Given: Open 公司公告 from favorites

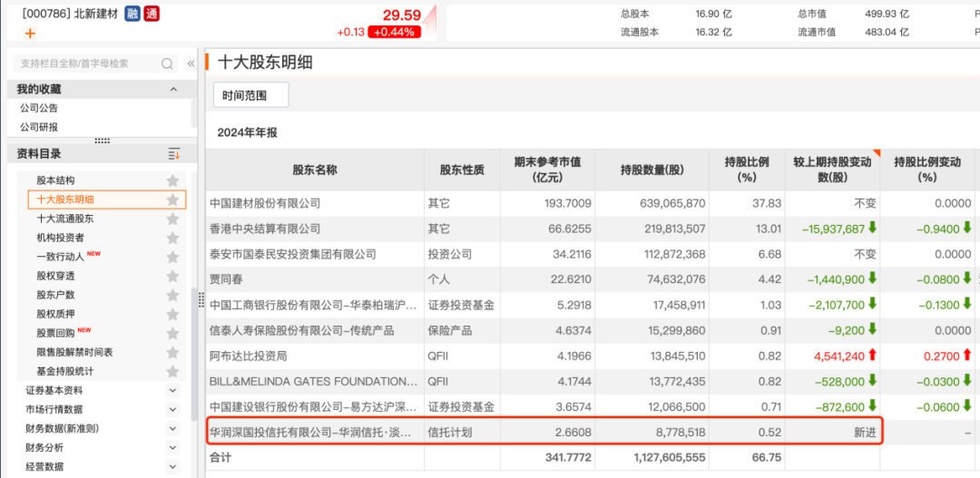Looking at the screenshot, I should [x=39, y=108].
